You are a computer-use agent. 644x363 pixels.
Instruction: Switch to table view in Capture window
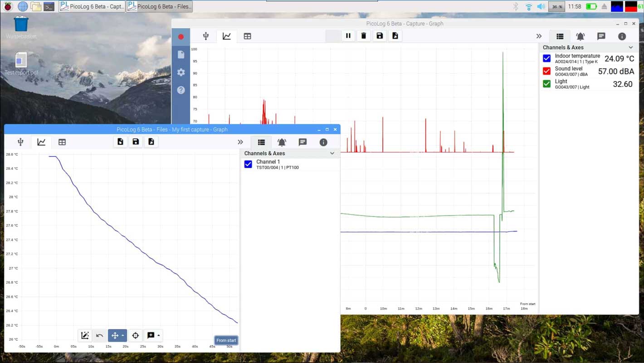coord(247,36)
